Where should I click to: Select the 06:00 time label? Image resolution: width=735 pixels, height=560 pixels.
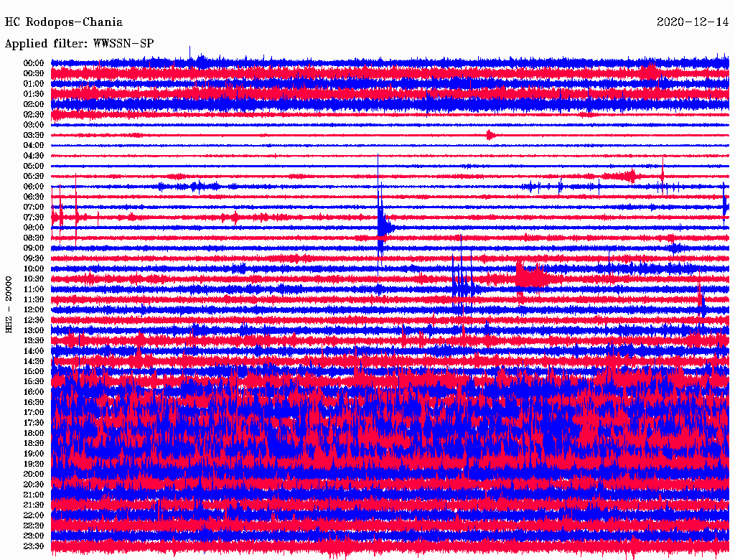pos(34,186)
